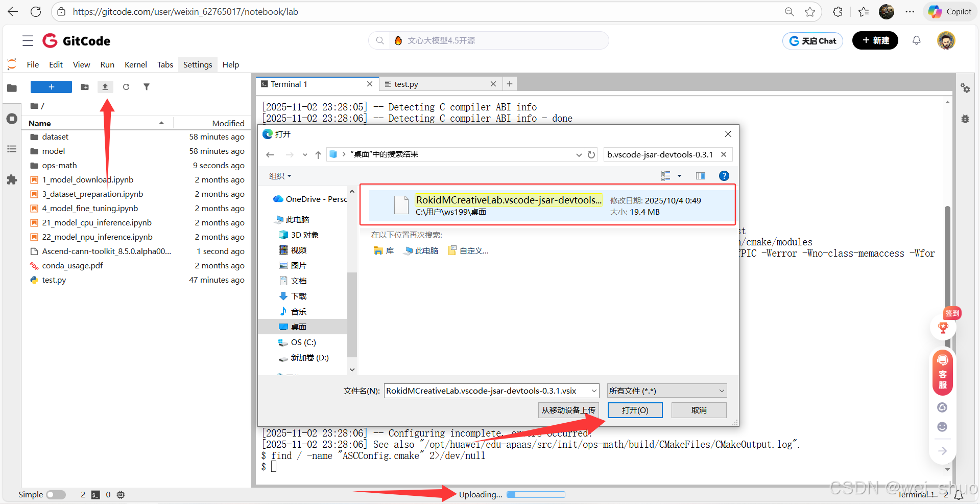Screen dimensions: 980x504
Task: Click the GitCode search field
Action: click(489, 40)
